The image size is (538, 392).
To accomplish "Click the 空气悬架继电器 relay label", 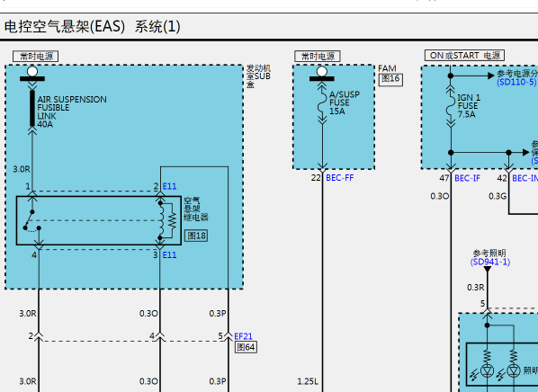I will coord(196,209).
